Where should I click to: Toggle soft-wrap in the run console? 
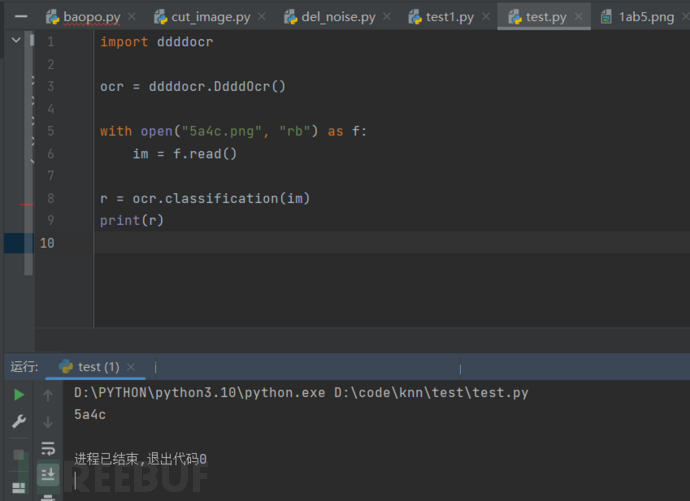[47, 448]
